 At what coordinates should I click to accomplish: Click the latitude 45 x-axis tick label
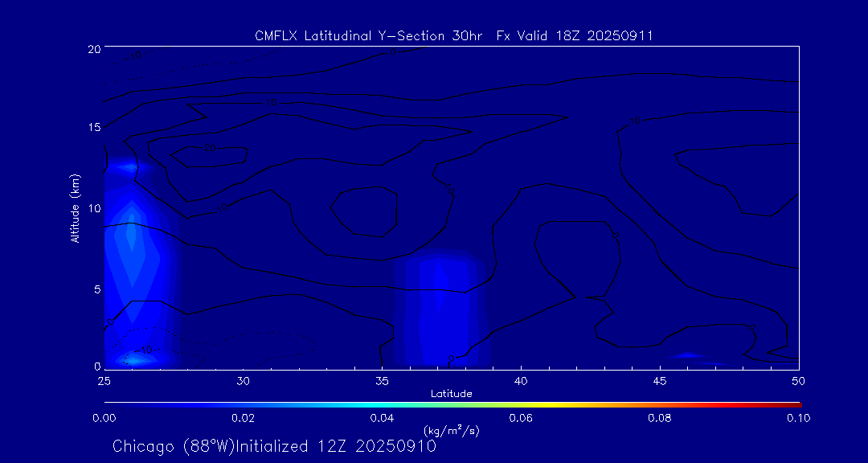click(x=660, y=379)
